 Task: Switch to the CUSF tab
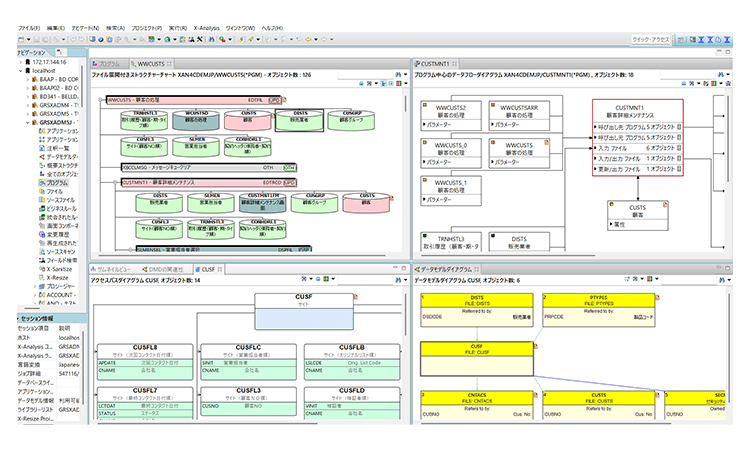[205, 270]
